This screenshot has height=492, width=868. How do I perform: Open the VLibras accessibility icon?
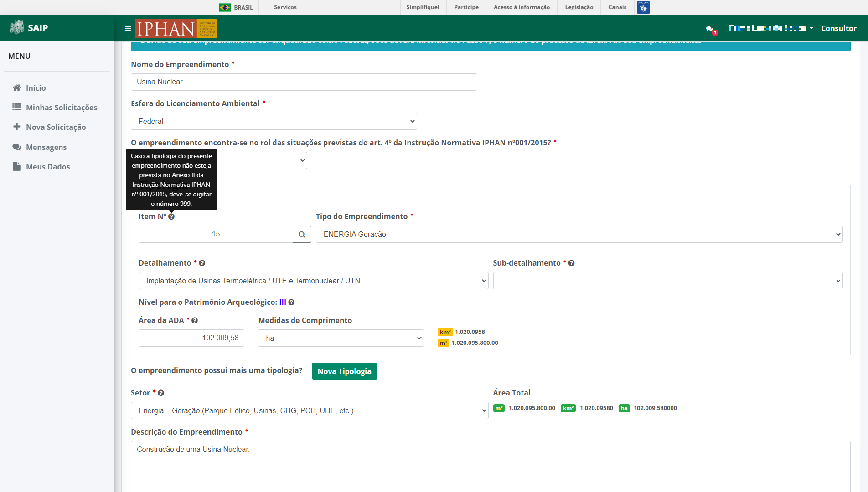643,7
